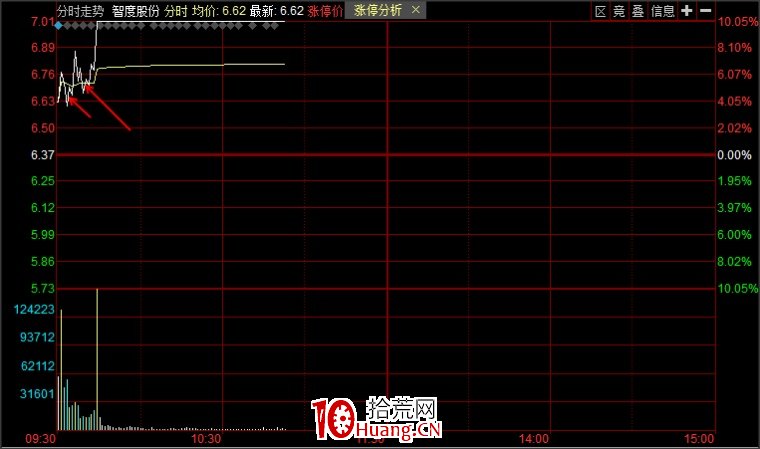Click the 5.86 green price label
The width and height of the screenshot is (760, 449).
pyautogui.click(x=43, y=262)
